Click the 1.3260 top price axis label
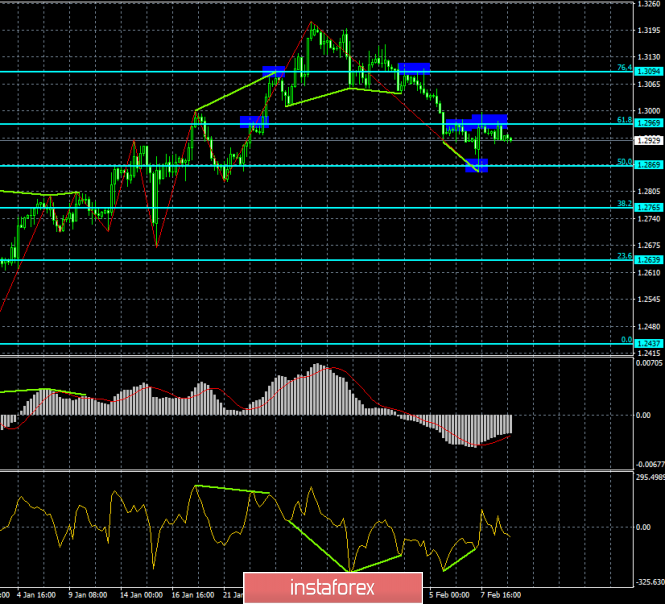Screen dimensions: 665x604 point(647,4)
